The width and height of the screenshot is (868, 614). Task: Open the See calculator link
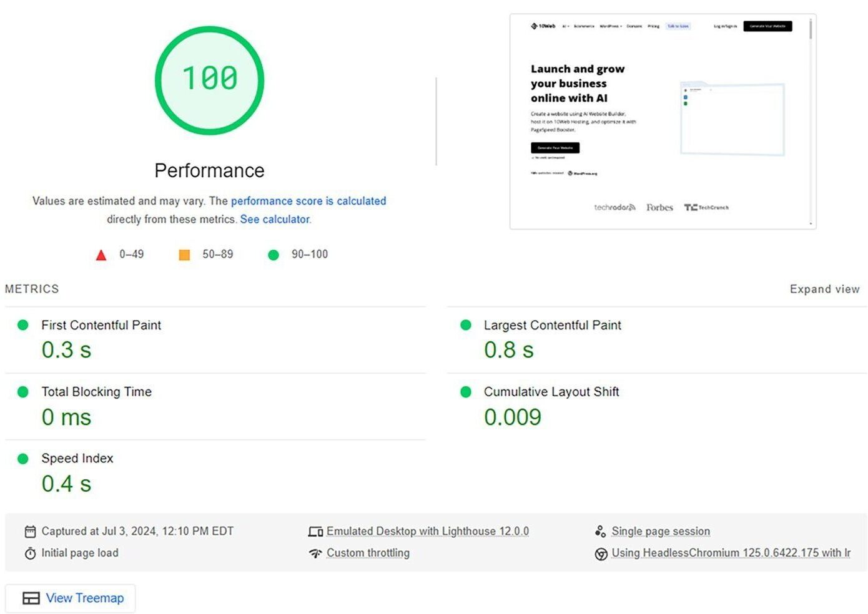(275, 220)
